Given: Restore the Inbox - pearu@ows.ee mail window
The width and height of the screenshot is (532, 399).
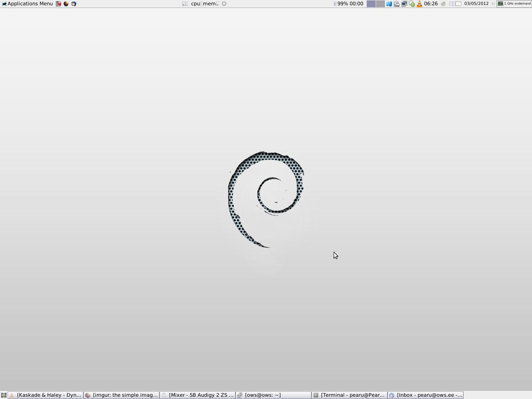Looking at the screenshot, I should tap(426, 395).
